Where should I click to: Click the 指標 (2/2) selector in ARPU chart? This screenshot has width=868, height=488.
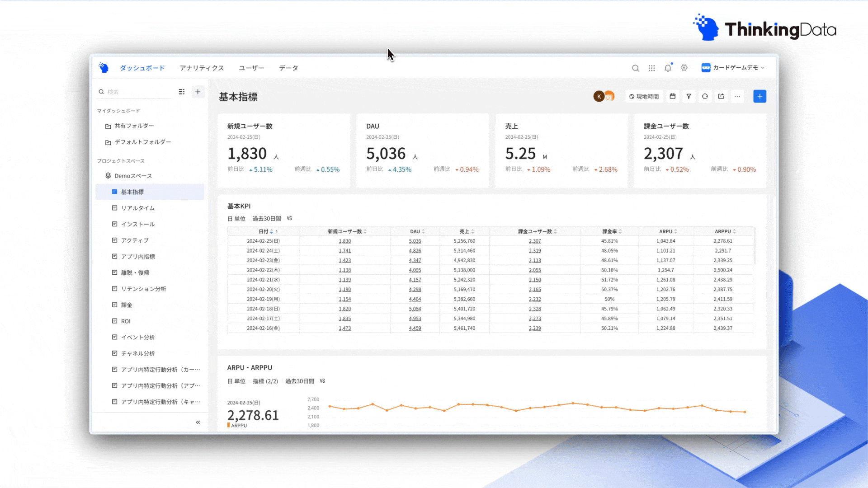pos(265,381)
